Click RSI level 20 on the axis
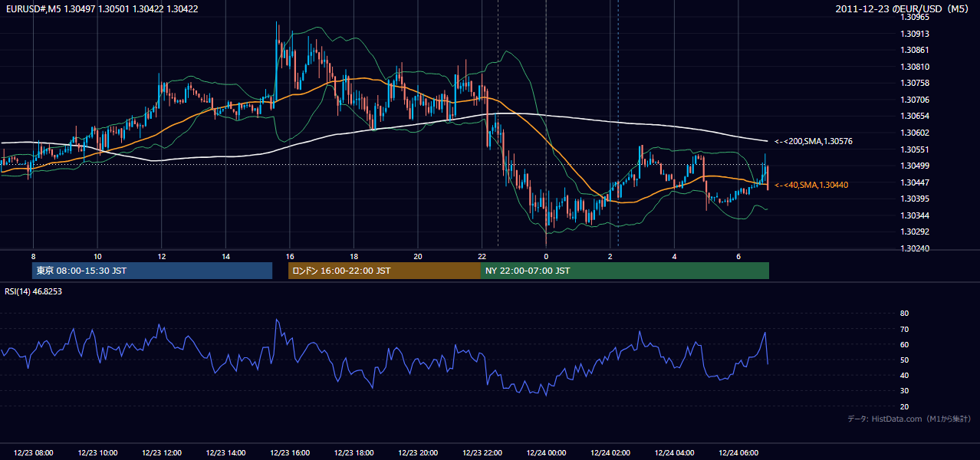 pyautogui.click(x=904, y=406)
